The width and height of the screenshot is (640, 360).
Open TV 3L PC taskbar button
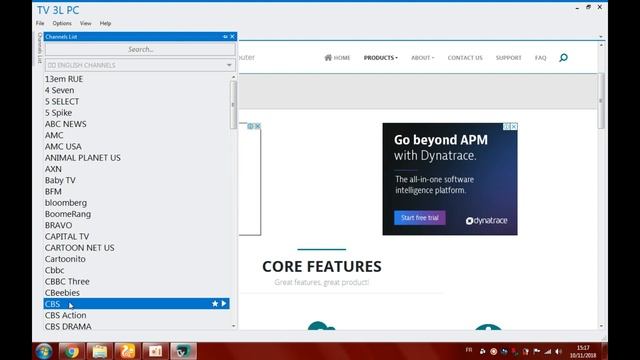click(183, 351)
